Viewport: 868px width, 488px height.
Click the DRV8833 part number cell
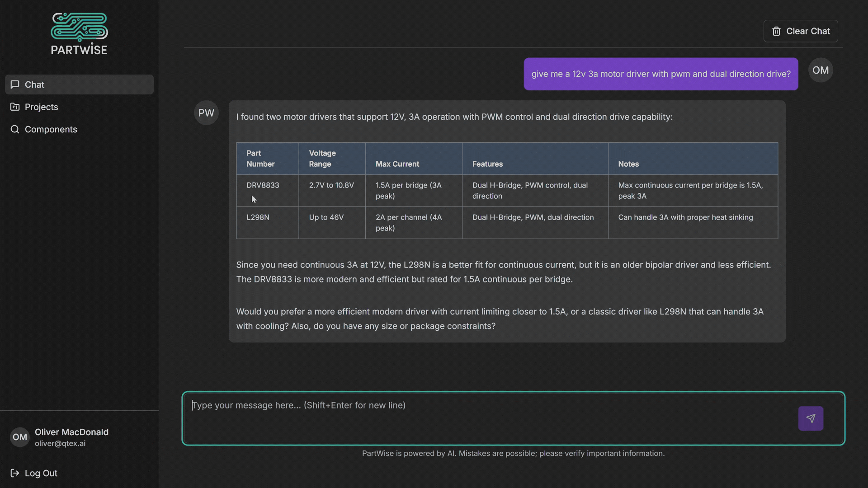tap(267, 191)
